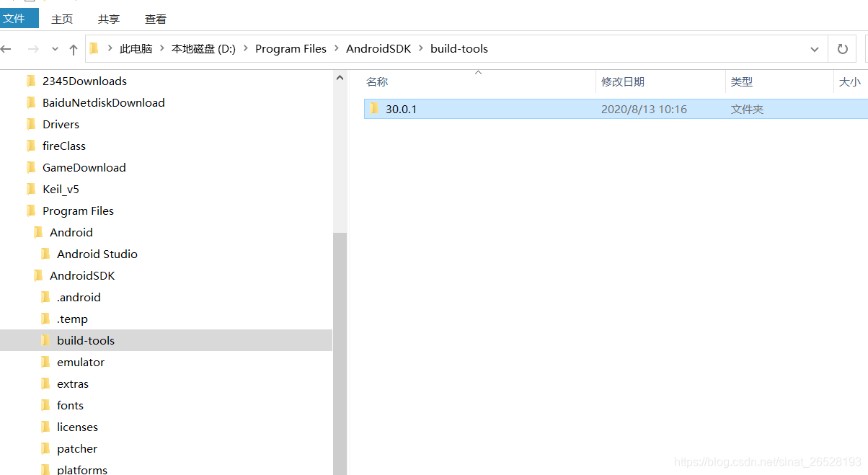Open the patcher folder
The height and width of the screenshot is (475, 868).
tap(76, 448)
